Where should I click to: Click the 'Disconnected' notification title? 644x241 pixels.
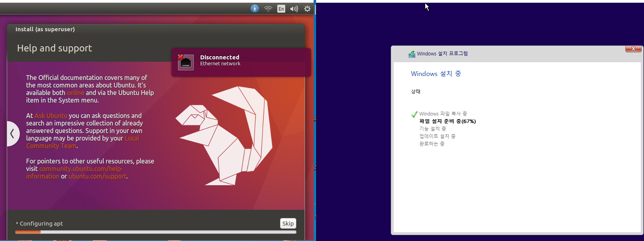220,57
